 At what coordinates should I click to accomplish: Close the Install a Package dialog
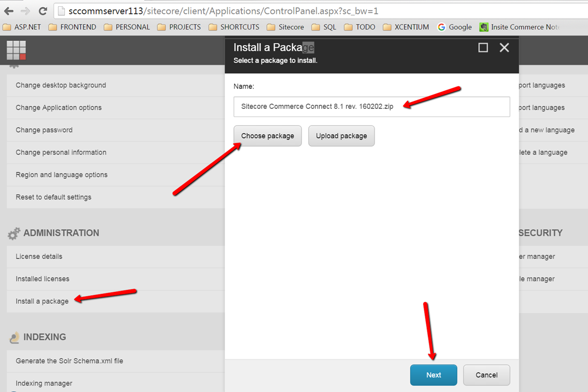pos(505,48)
